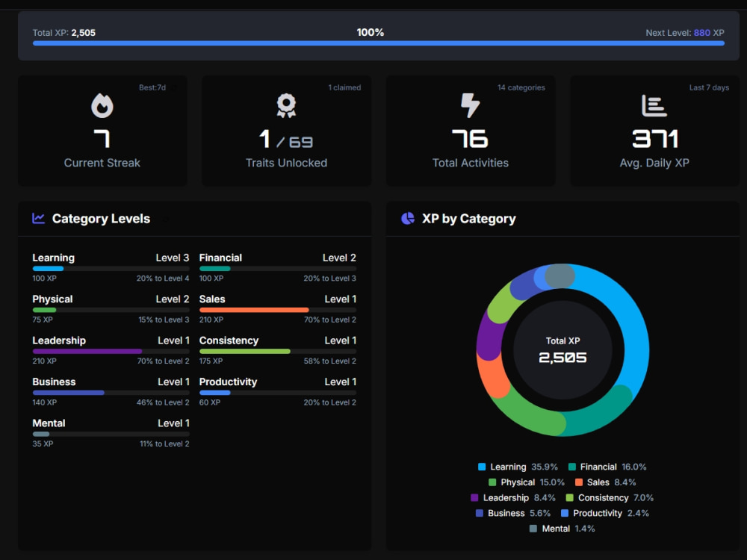Click 46% to Level 2 text
This screenshot has width=747, height=560.
pyautogui.click(x=163, y=402)
